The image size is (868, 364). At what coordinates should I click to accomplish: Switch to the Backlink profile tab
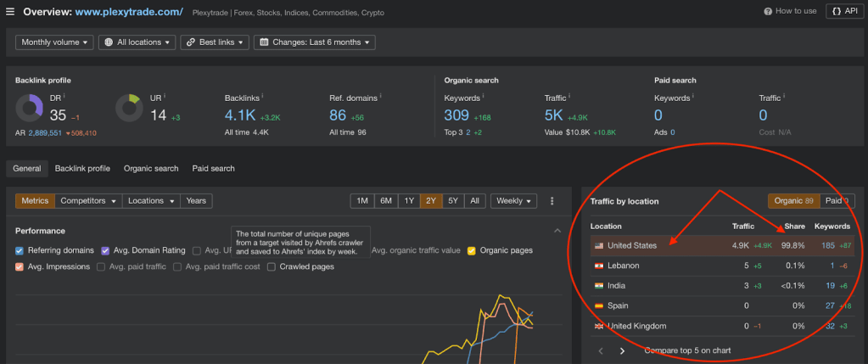(x=82, y=169)
